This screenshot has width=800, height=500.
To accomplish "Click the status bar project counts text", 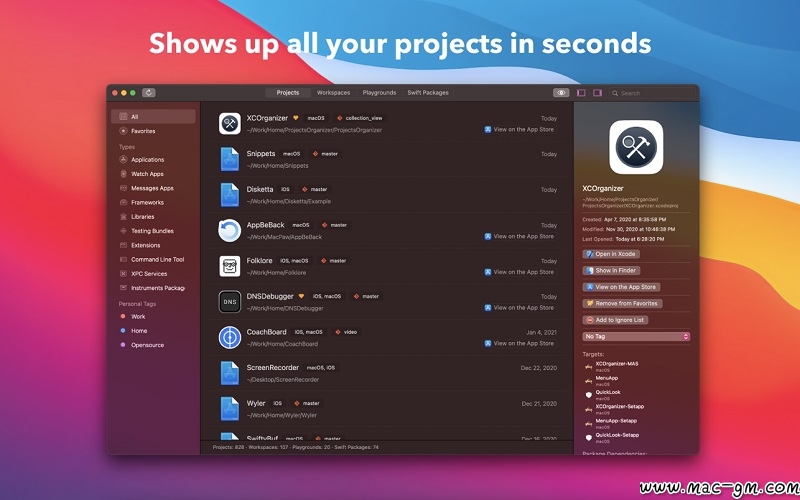I will (x=295, y=447).
